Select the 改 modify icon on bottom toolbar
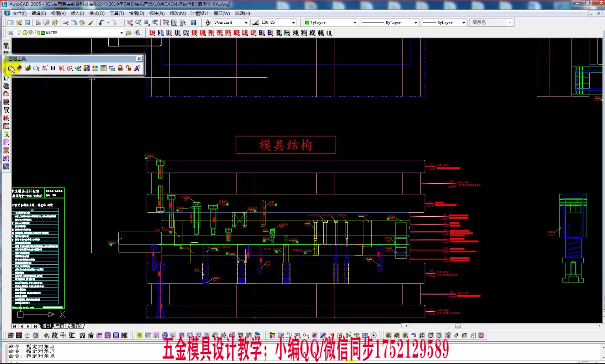 click(54, 335)
